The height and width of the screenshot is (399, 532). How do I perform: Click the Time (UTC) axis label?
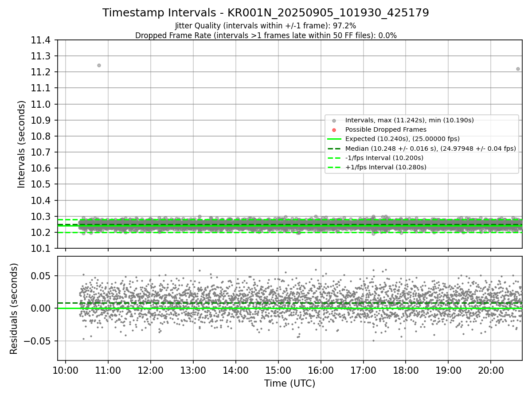[289, 383]
